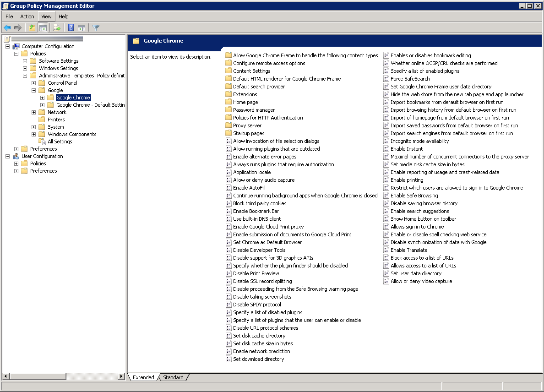
Task: Click the folder icon beside Proxy server
Action: click(228, 125)
